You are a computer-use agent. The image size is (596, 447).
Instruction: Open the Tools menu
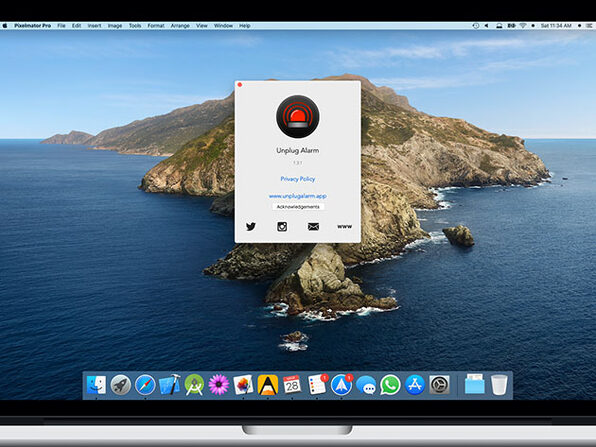(x=135, y=26)
